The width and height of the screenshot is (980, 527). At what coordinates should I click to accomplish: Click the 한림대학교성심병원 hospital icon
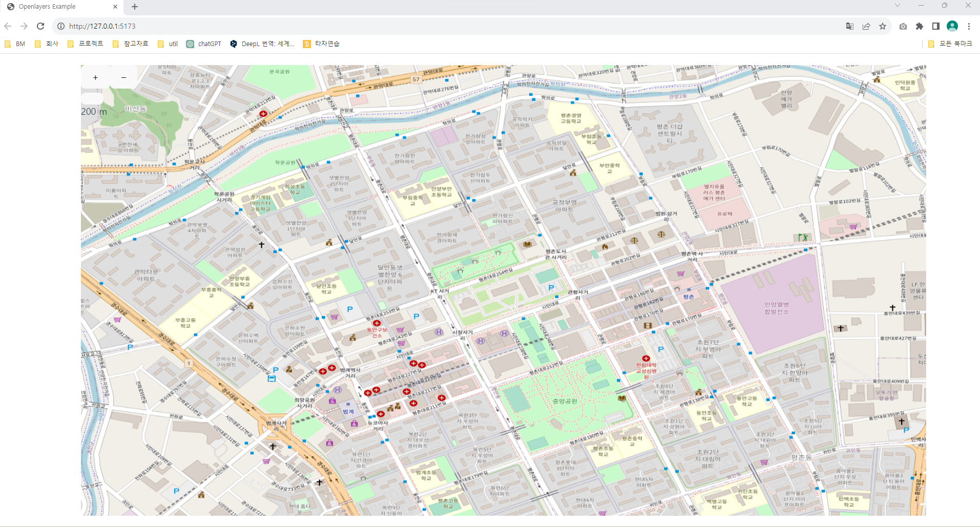[646, 359]
